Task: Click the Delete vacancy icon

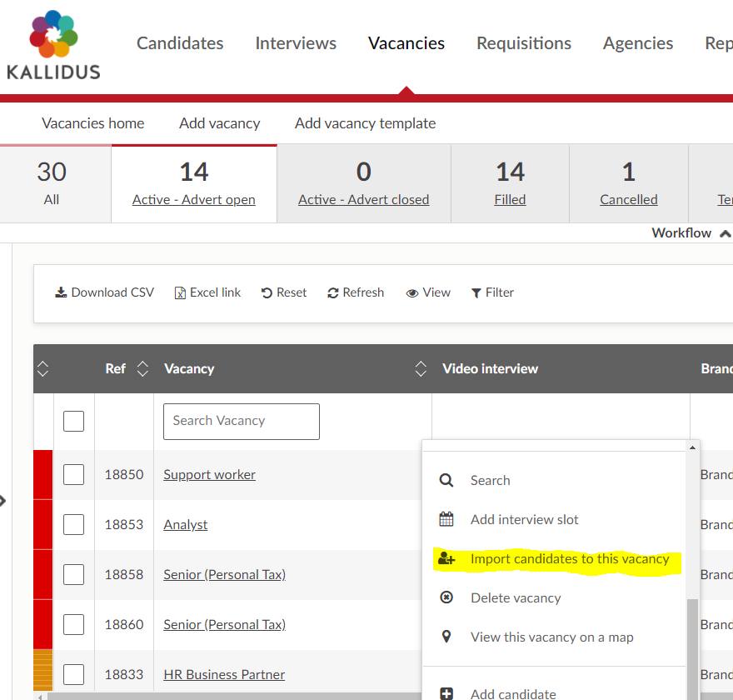Action: 446,597
